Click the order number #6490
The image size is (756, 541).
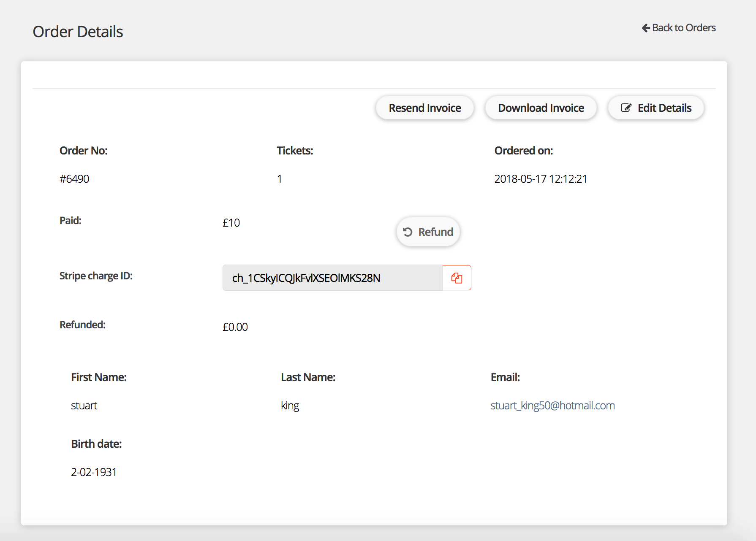(x=74, y=179)
